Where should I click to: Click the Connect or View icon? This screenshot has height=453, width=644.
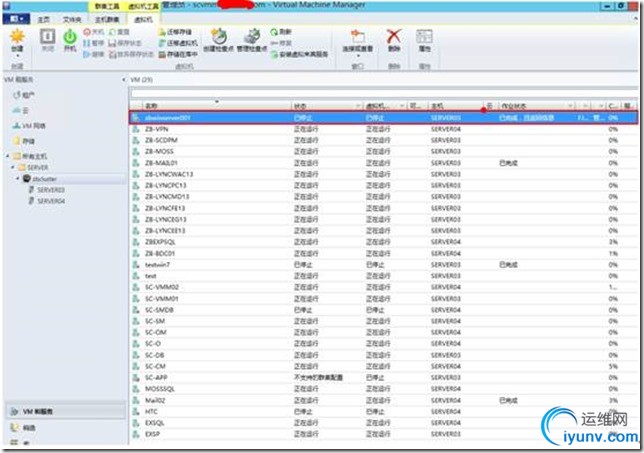358,36
